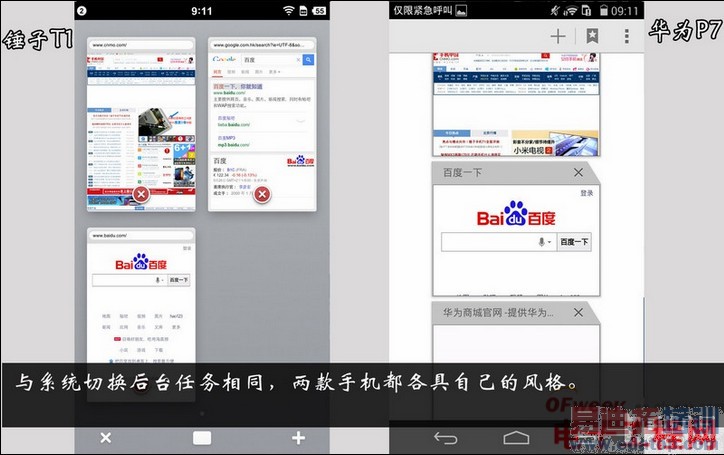Tap SD card icon in T1 status bar
This screenshot has height=455, width=724.
click(x=303, y=11)
